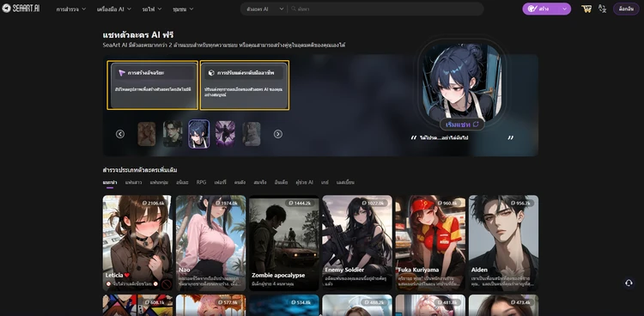Click the chat count badge 1444.2k on Zombie apocalypse
644x316 pixels.
point(301,203)
